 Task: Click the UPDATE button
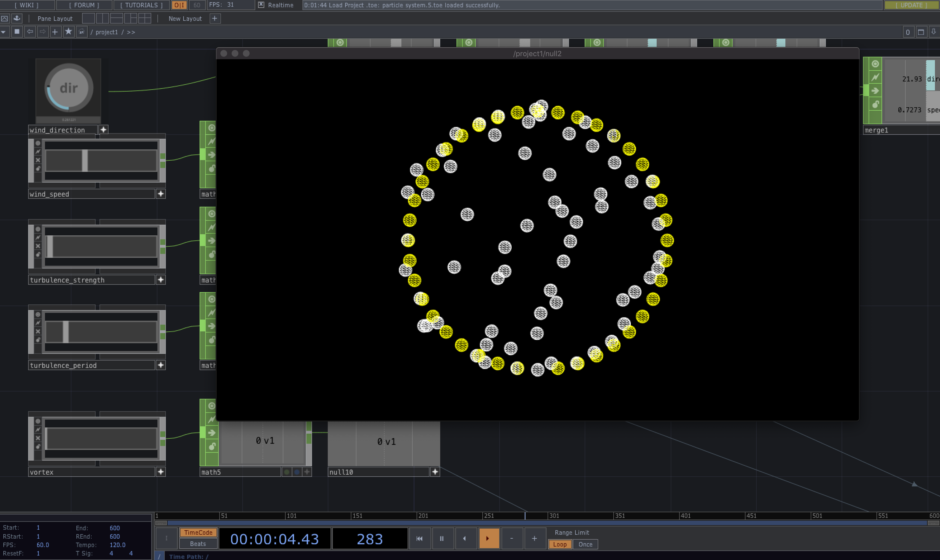(912, 5)
